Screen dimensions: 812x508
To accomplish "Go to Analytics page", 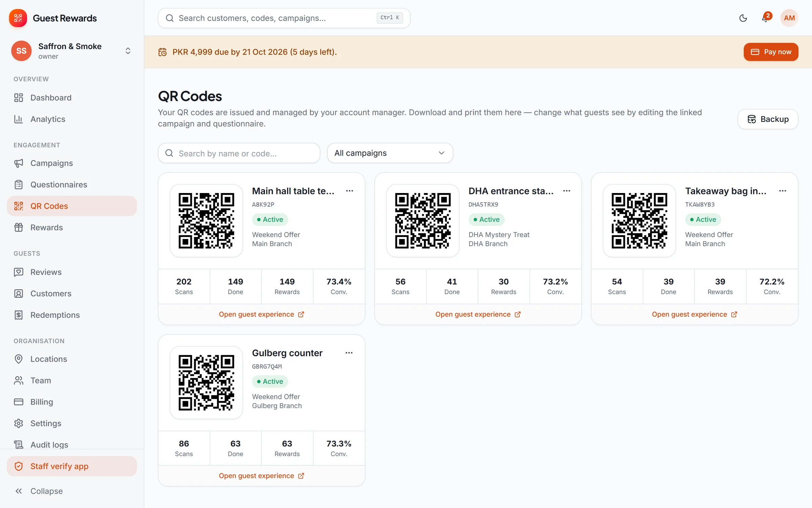I will coord(72,119).
